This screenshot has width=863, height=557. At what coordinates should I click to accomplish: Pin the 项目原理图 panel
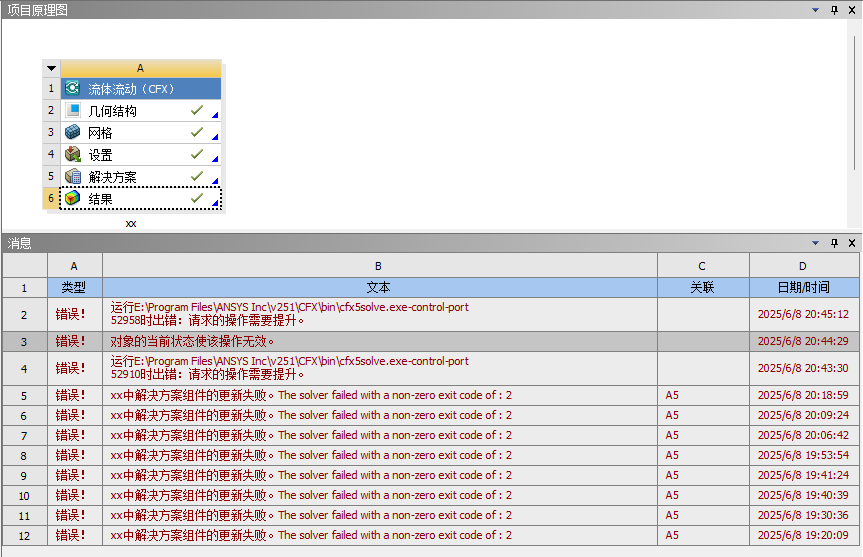pos(835,9)
